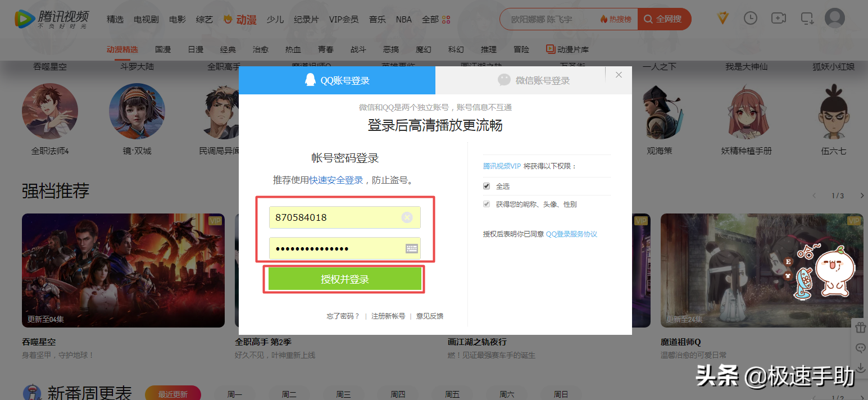Select 周日 in the weekly schedule
The image size is (868, 400).
(x=561, y=394)
